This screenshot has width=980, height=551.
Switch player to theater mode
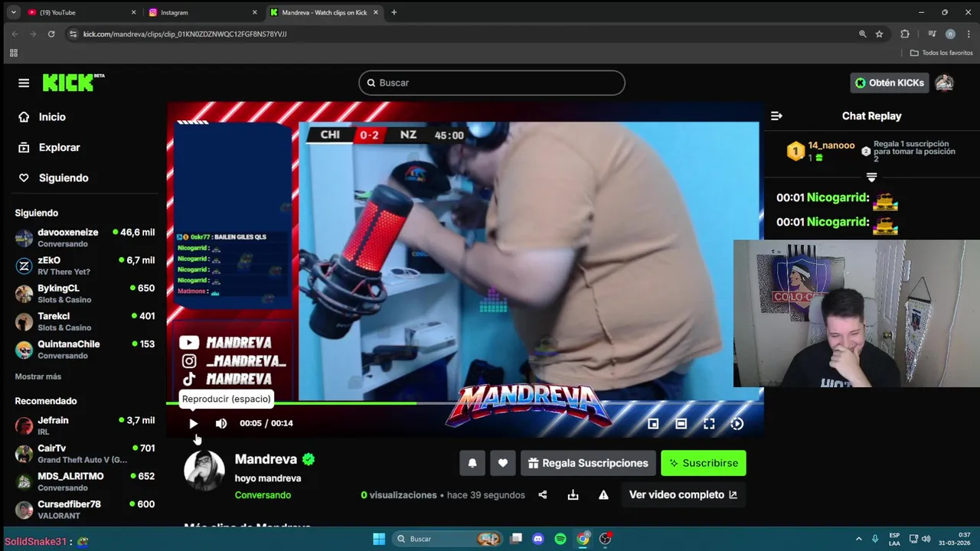point(681,423)
